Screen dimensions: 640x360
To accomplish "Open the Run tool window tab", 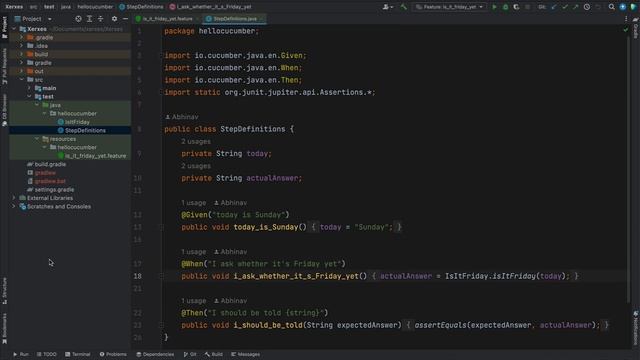I will (x=21, y=354).
